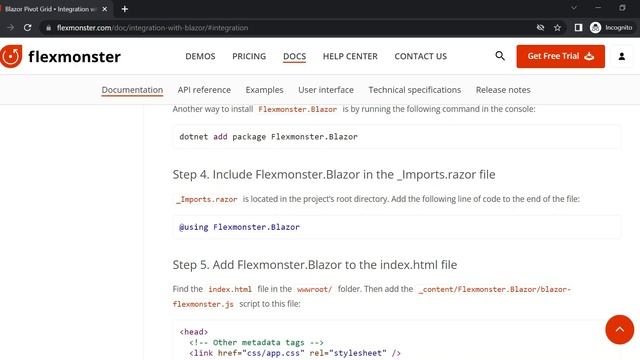The width and height of the screenshot is (640, 360).
Task: Open the DOCS menu item
Action: [294, 57]
